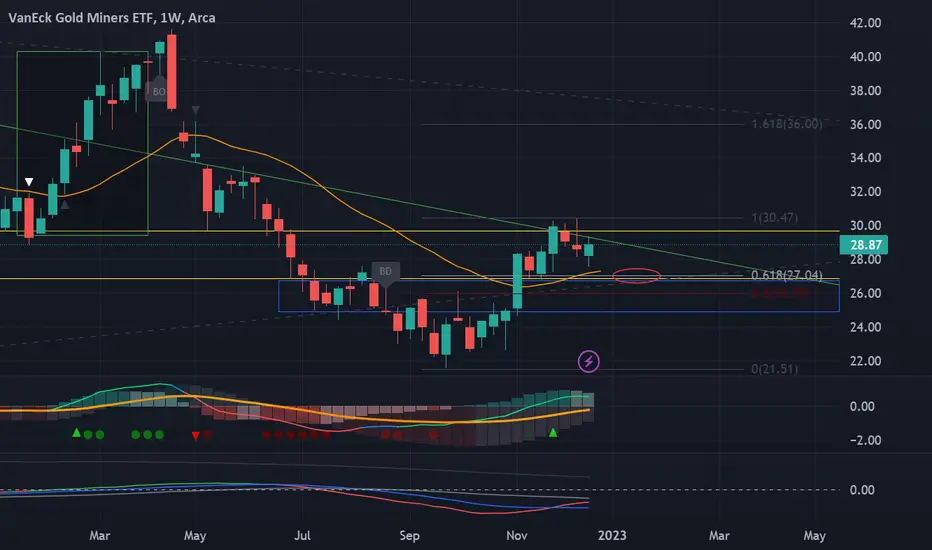Click the white down-triangle marker above the early candles
The height and width of the screenshot is (550, 932).
pos(29,182)
